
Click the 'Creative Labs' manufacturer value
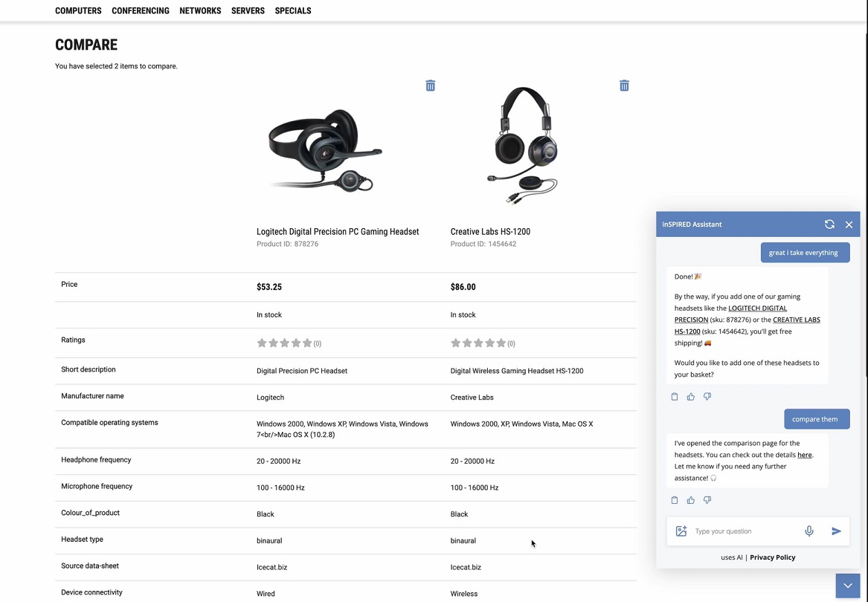pos(472,398)
